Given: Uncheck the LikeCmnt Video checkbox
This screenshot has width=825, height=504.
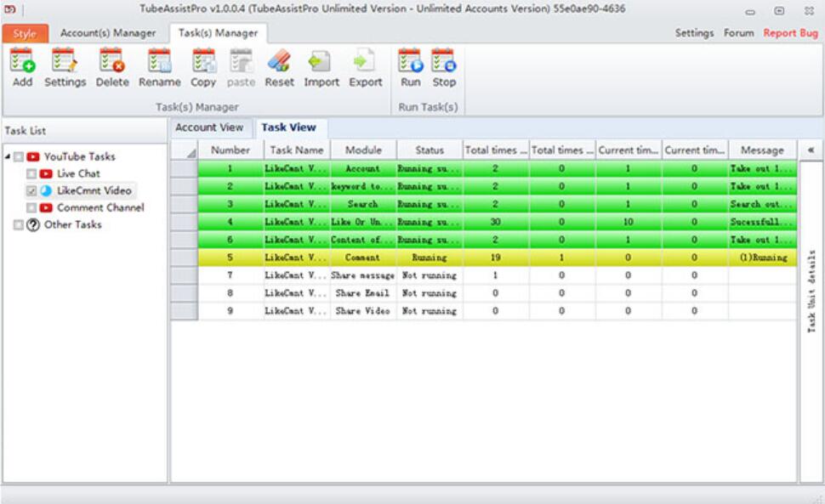Looking at the screenshot, I should [31, 190].
